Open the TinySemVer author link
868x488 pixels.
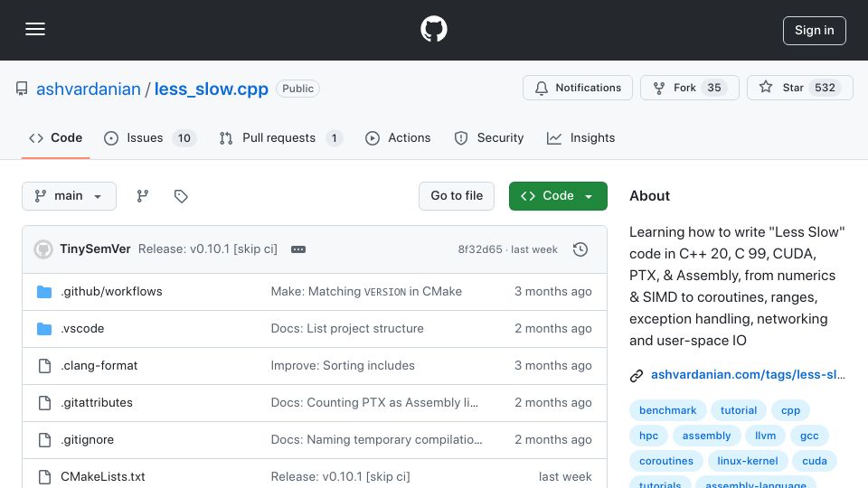coord(95,249)
